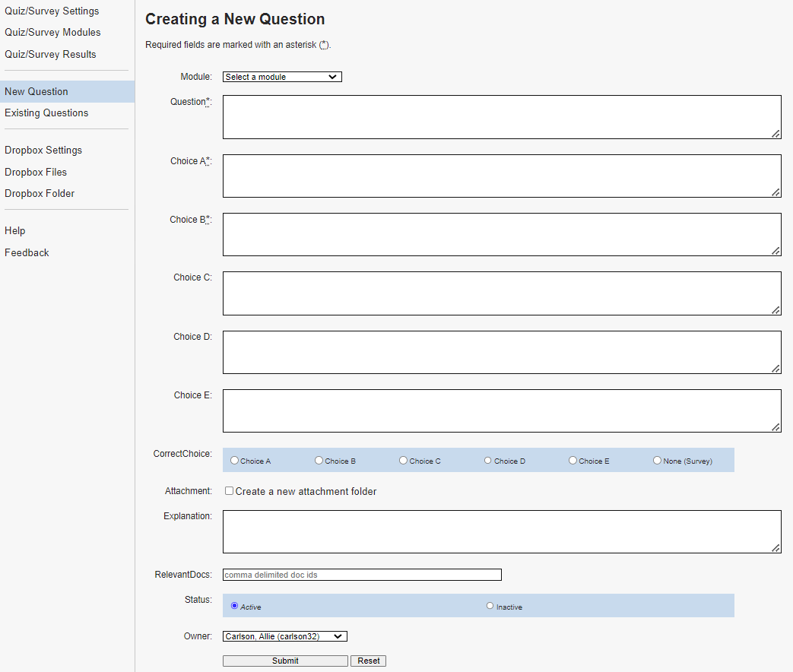The height and width of the screenshot is (672, 793).
Task: Click the Choice D text area
Action: [502, 353]
